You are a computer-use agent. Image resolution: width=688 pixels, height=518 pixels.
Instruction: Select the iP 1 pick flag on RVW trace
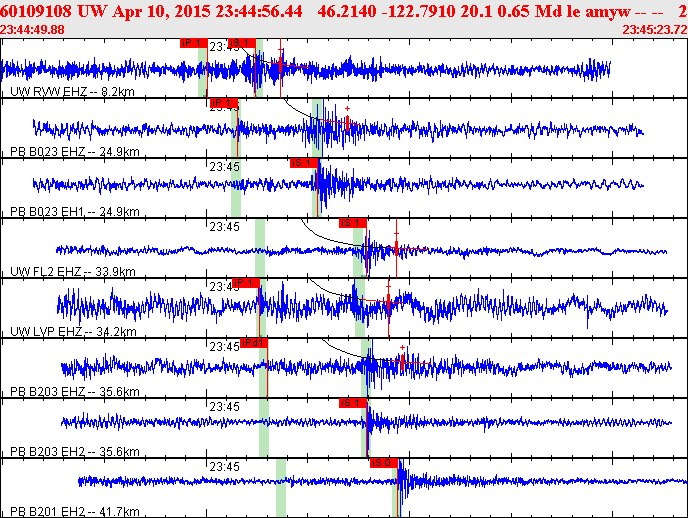[x=194, y=43]
